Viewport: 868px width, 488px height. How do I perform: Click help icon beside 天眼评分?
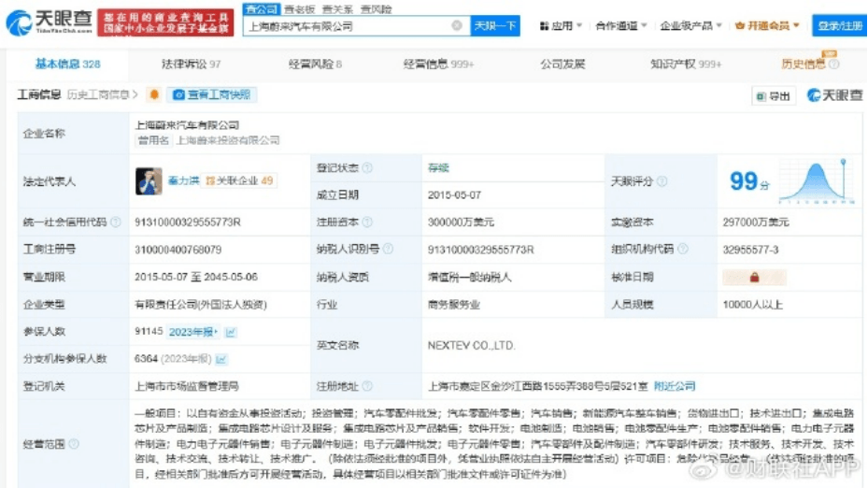point(662,181)
